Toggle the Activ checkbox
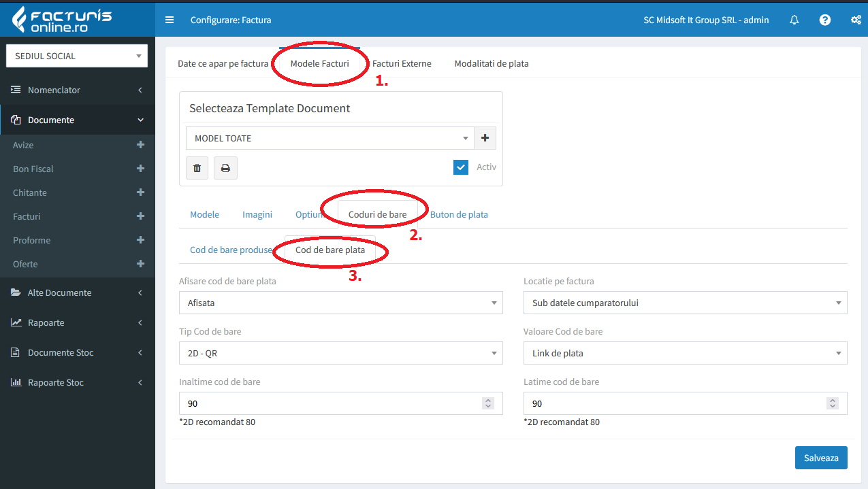Screen dimensions: 868x489 pyautogui.click(x=461, y=167)
